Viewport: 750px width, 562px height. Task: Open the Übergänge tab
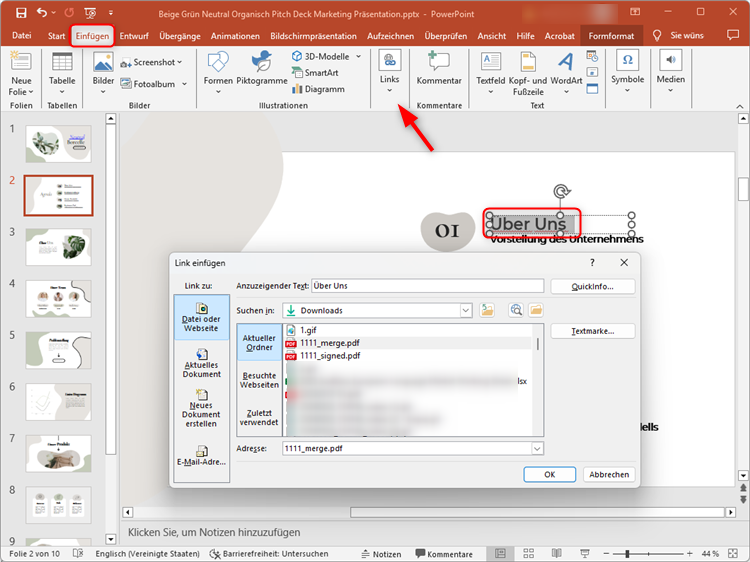coord(180,36)
